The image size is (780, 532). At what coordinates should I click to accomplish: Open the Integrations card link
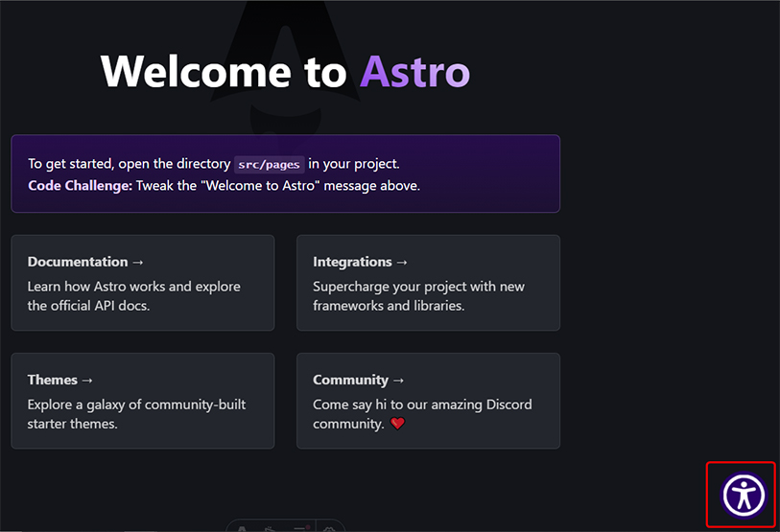point(428,283)
